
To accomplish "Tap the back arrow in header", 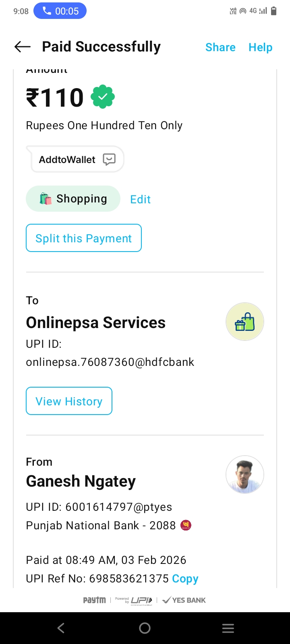I will pyautogui.click(x=23, y=47).
